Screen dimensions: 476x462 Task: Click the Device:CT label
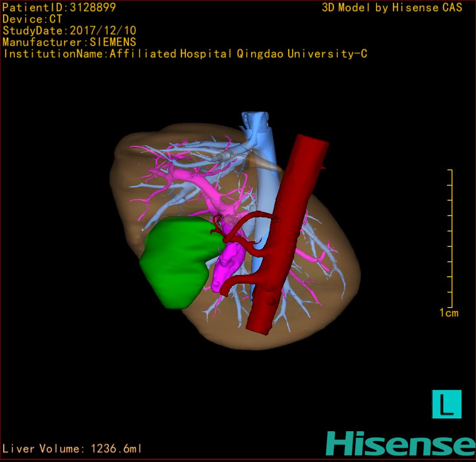pos(32,19)
